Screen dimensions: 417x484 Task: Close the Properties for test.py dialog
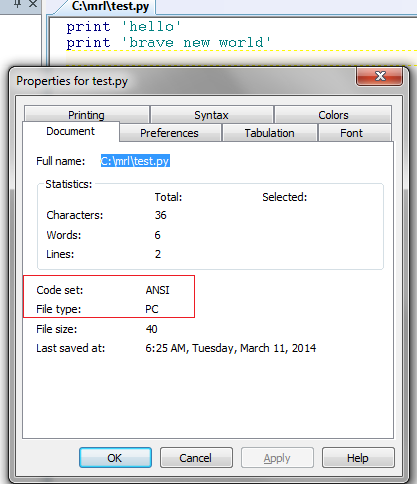[380, 76]
